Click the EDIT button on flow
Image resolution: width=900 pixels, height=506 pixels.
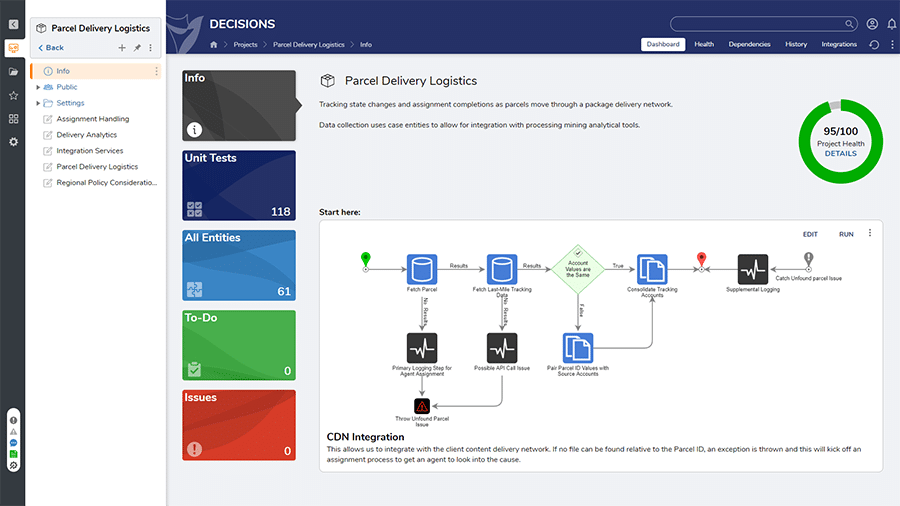810,234
